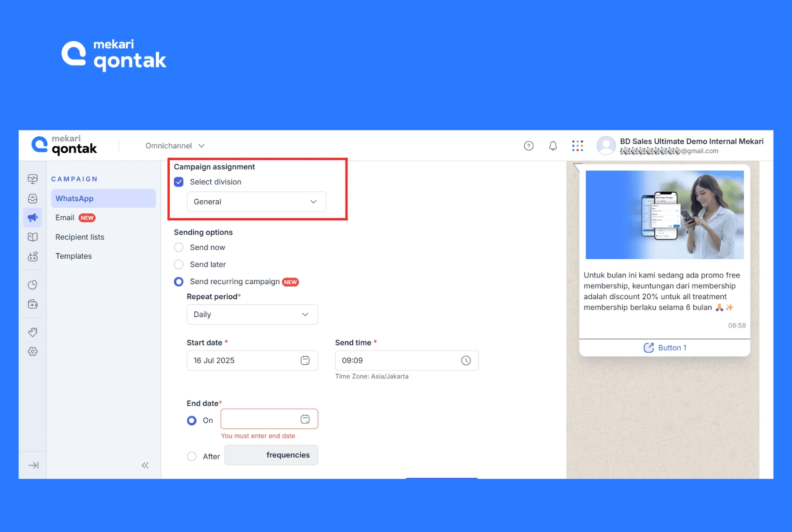792x532 pixels.
Task: Expand the sidebar using arrow icon
Action: tap(33, 466)
